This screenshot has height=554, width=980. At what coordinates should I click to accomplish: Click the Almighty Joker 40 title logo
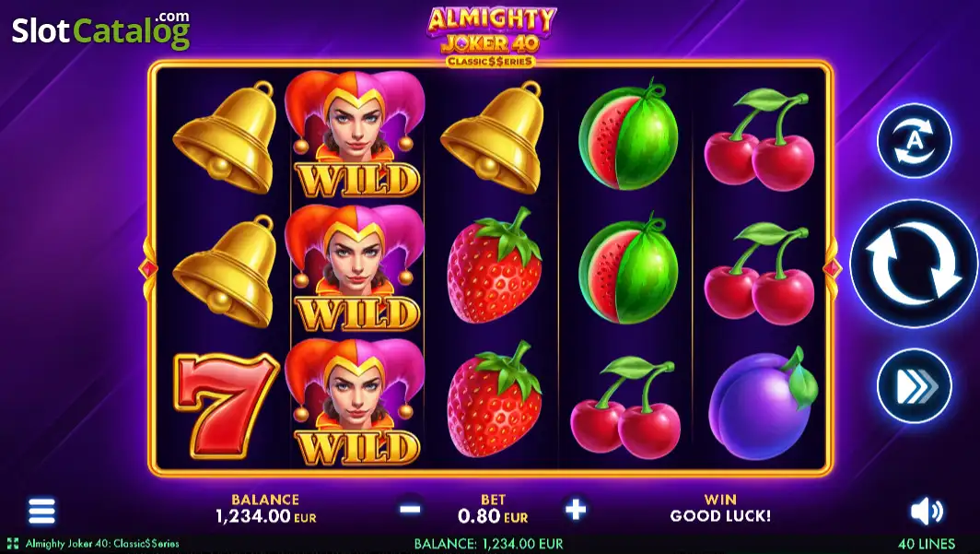click(491, 36)
